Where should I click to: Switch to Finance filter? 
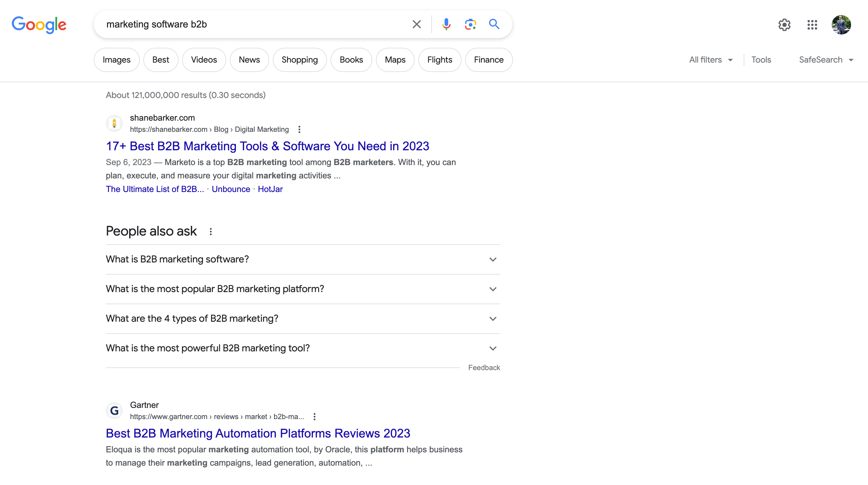click(x=488, y=60)
